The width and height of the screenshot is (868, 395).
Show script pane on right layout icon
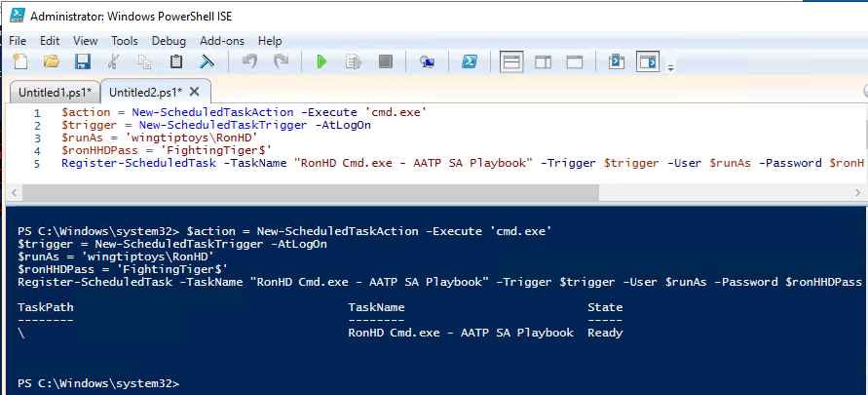click(x=543, y=61)
